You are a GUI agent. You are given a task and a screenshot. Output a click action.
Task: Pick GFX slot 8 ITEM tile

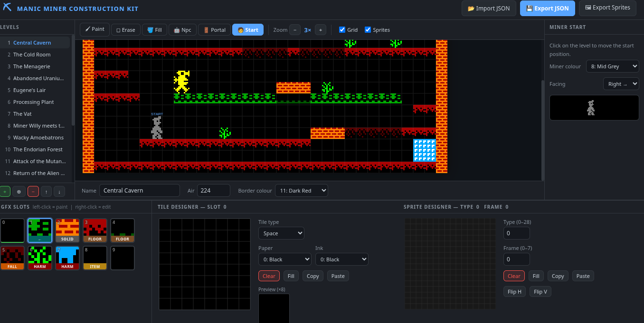[95, 258]
